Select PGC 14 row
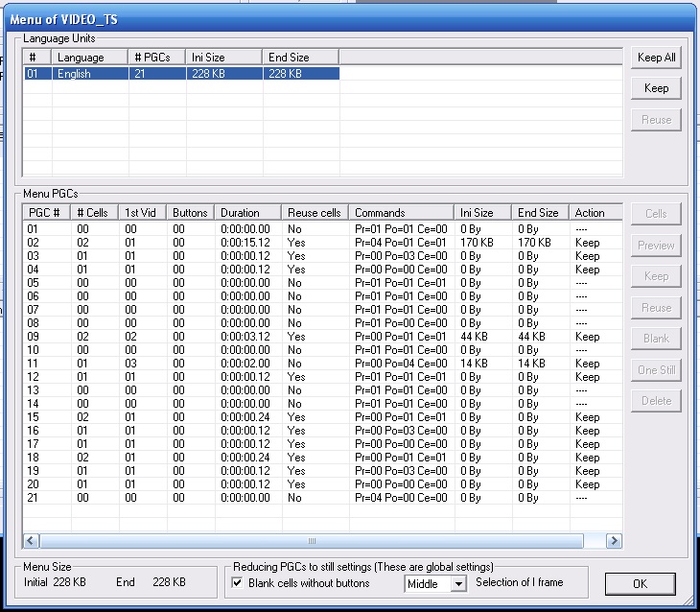The image size is (700, 612). pos(323,404)
